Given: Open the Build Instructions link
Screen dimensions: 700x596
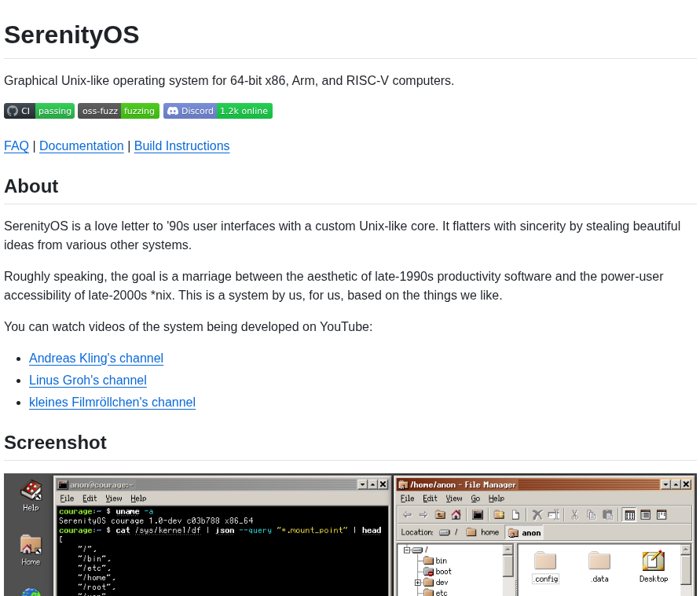Looking at the screenshot, I should 181,146.
